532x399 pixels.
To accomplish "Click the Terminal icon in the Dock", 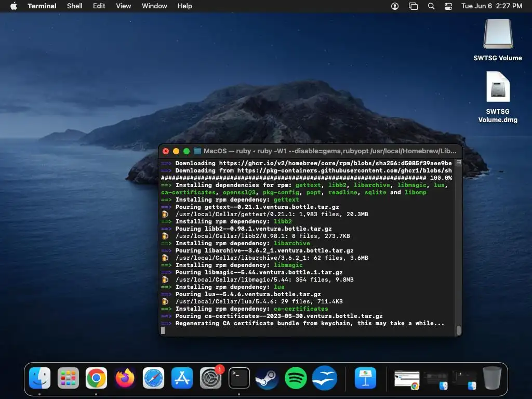I will (239, 378).
